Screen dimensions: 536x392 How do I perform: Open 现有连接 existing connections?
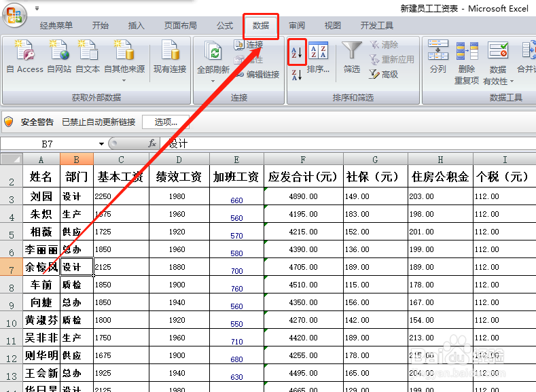[170, 57]
